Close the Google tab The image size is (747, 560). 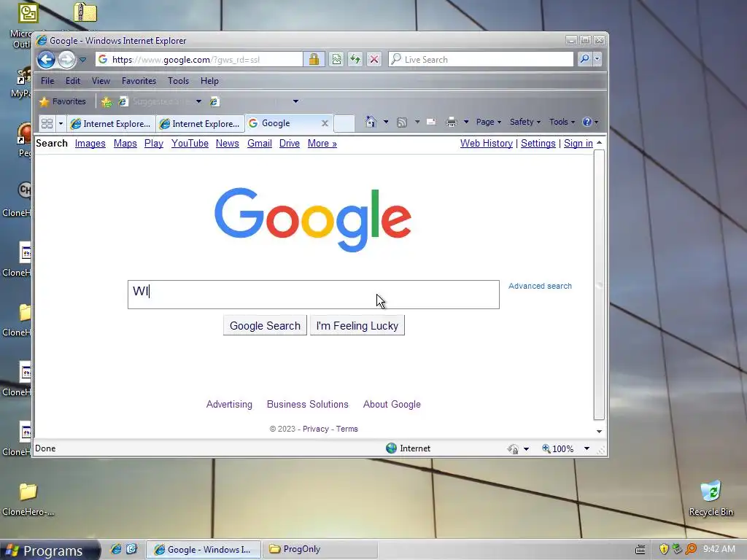coord(325,123)
